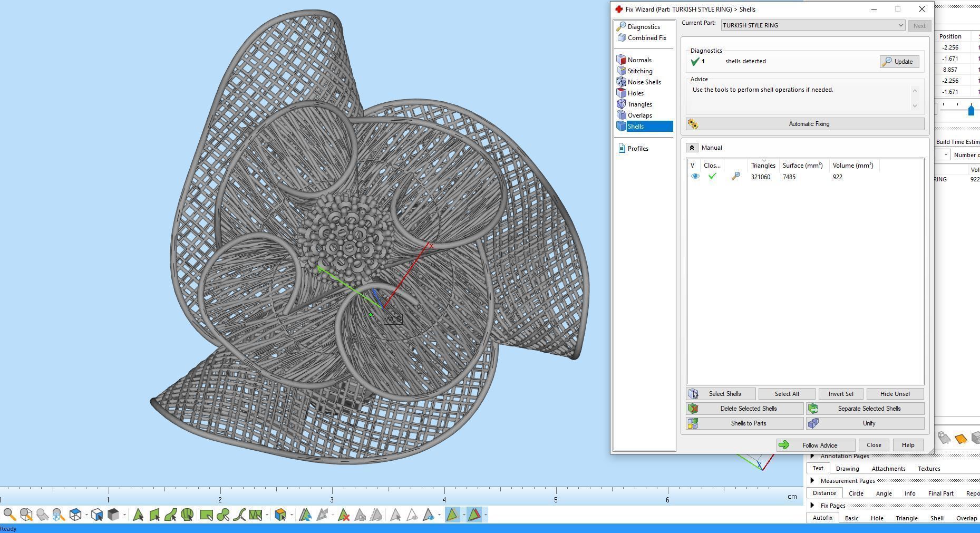The image size is (980, 533).
Task: Open the Noise Shells fixing step
Action: (x=644, y=82)
